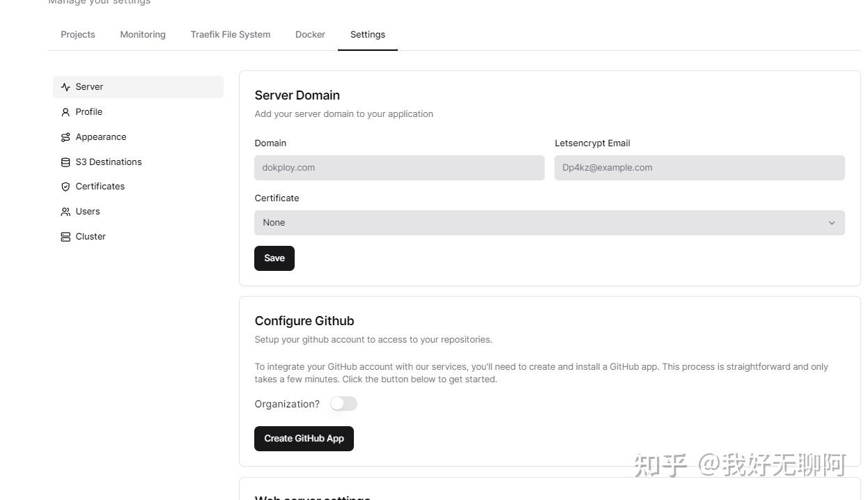This screenshot has height=500, width=868.
Task: Open the Monitoring tab
Action: (142, 34)
